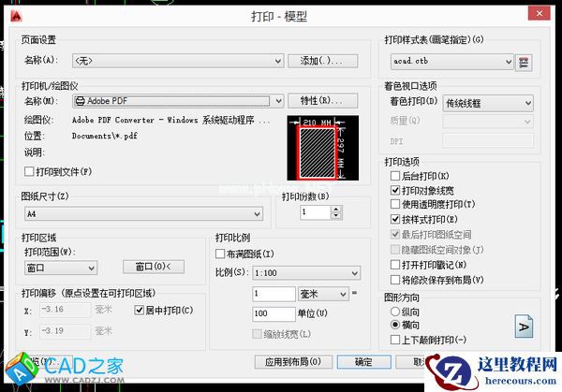
Task: Open the 1:100 scale dropdown
Action: [306, 273]
